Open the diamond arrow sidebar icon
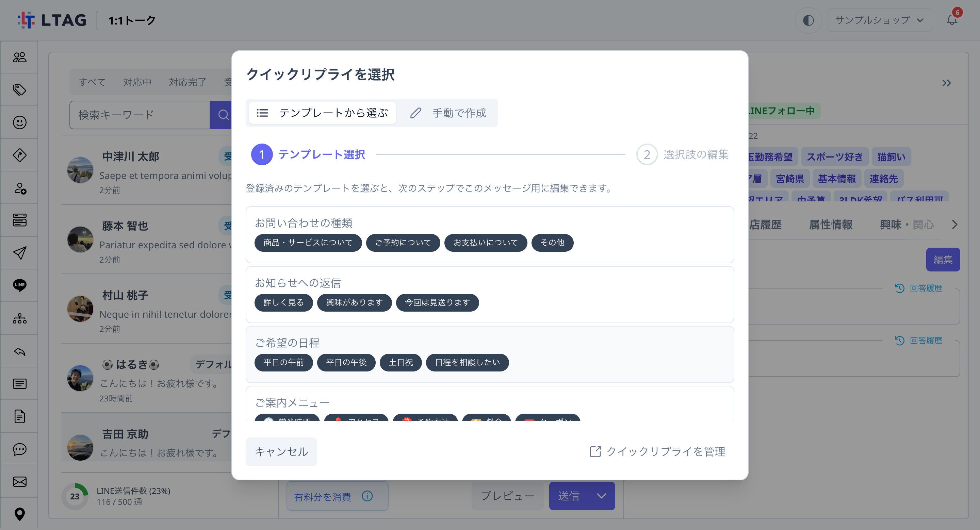Image resolution: width=980 pixels, height=530 pixels. pos(19,155)
